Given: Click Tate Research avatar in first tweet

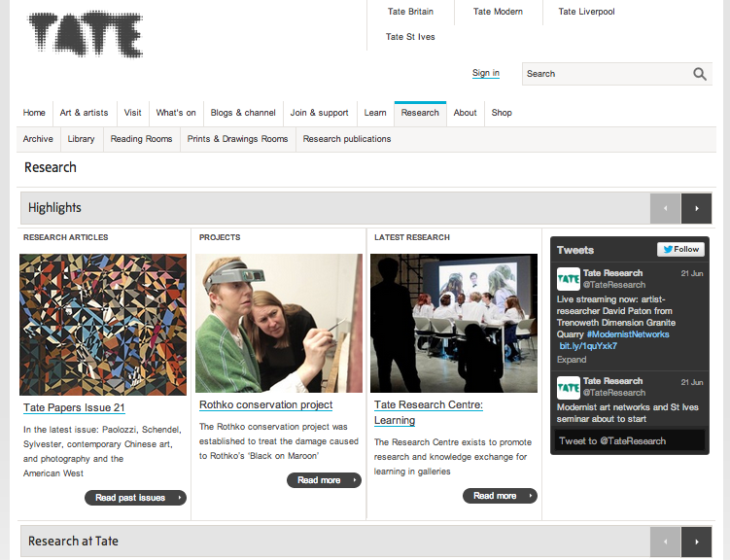Looking at the screenshot, I should coord(569,279).
